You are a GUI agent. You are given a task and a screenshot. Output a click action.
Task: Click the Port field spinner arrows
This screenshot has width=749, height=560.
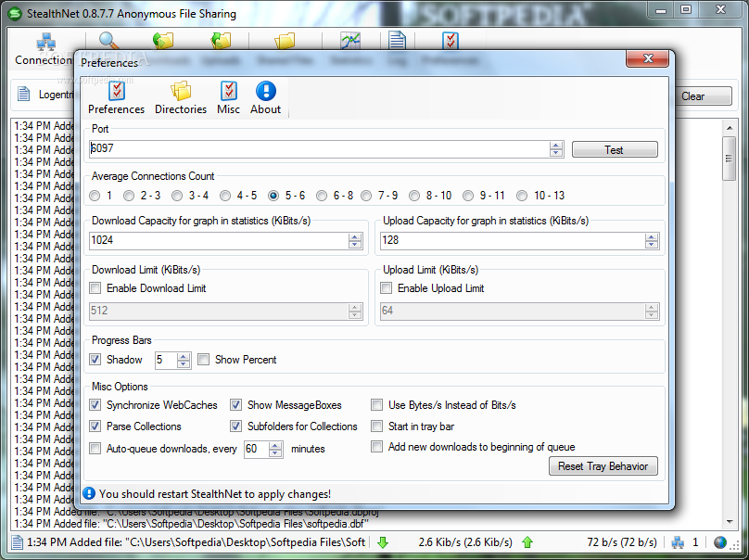pyautogui.click(x=556, y=149)
